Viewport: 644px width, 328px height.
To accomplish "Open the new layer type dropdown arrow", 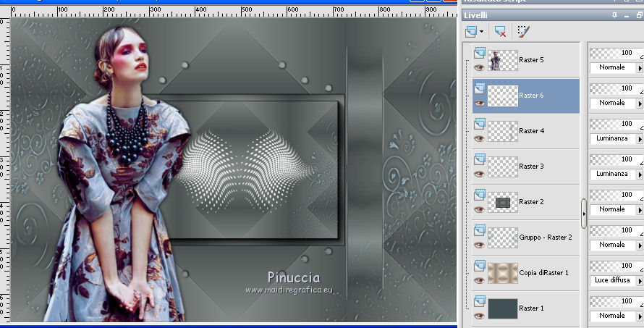I will pyautogui.click(x=481, y=31).
